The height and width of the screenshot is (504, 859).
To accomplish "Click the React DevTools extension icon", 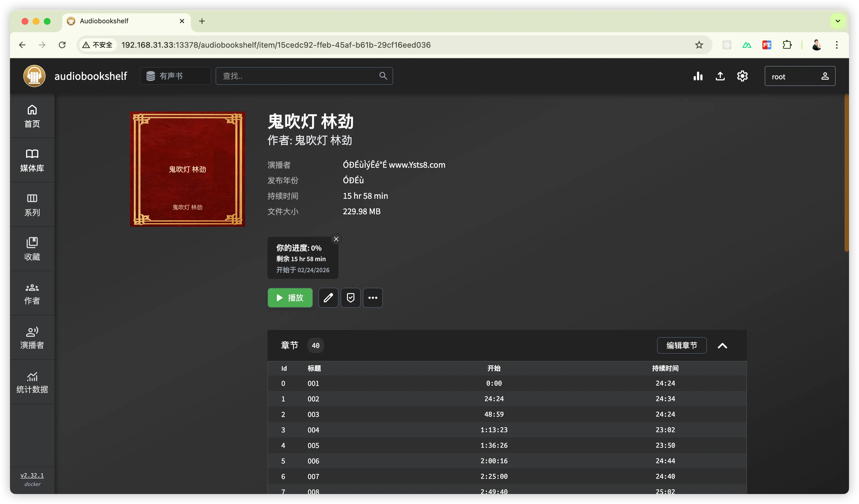I will pos(727,45).
